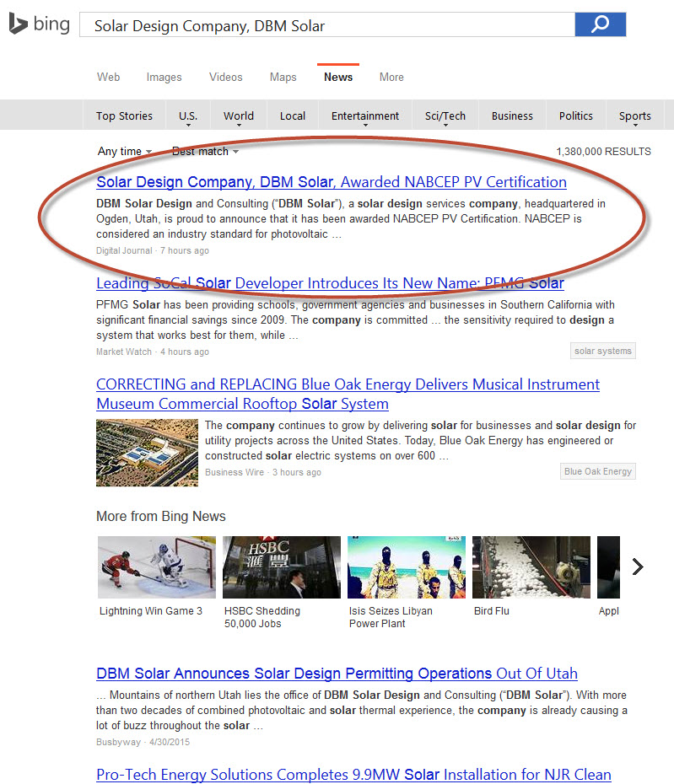The width and height of the screenshot is (674, 784).
Task: Open the Lightning Win Game 3 thumbnail
Action: pos(157,567)
